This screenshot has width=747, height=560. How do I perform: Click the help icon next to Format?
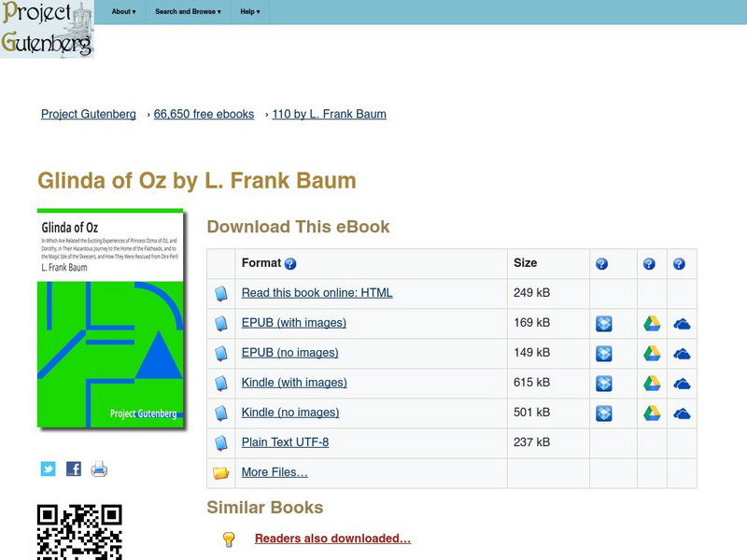pos(290,264)
